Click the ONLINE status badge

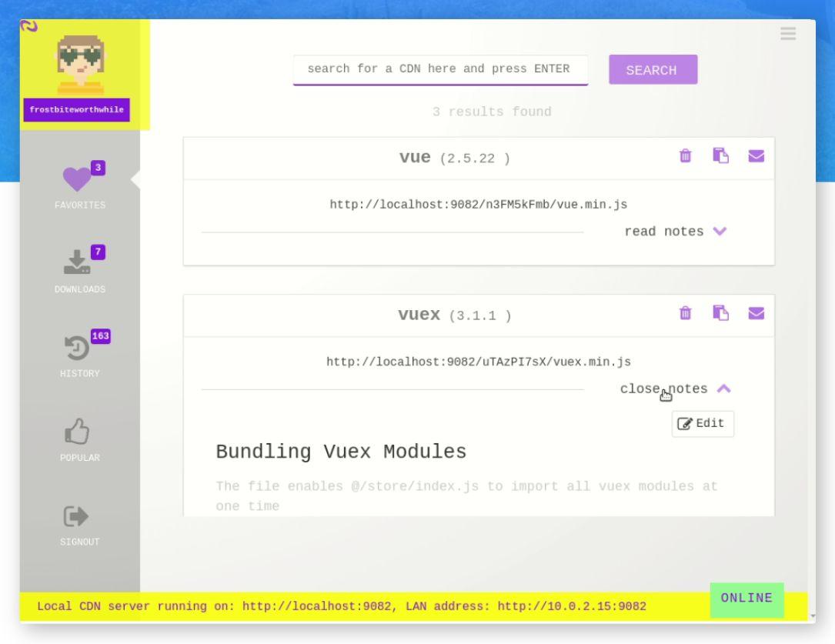pos(746,599)
